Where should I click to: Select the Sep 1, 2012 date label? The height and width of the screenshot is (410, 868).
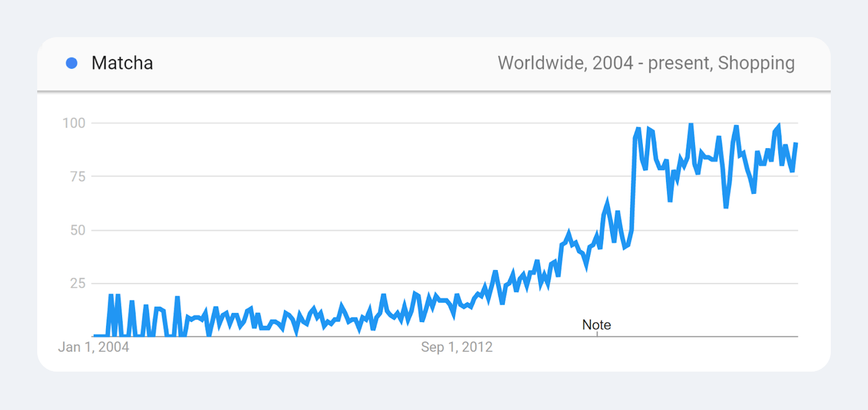457,347
